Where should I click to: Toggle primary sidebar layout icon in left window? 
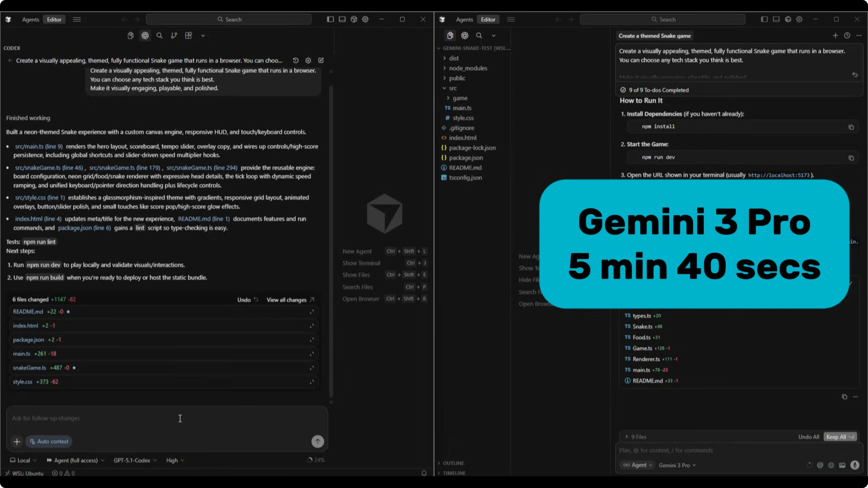tap(330, 19)
